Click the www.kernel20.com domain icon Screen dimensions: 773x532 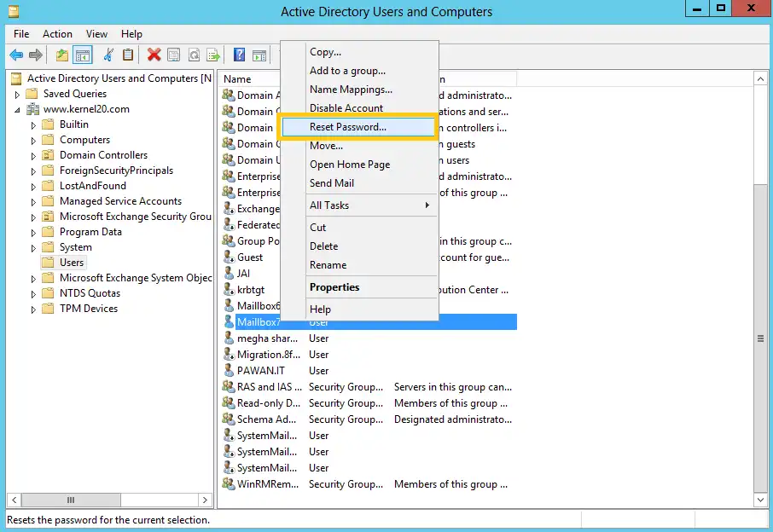[x=32, y=109]
